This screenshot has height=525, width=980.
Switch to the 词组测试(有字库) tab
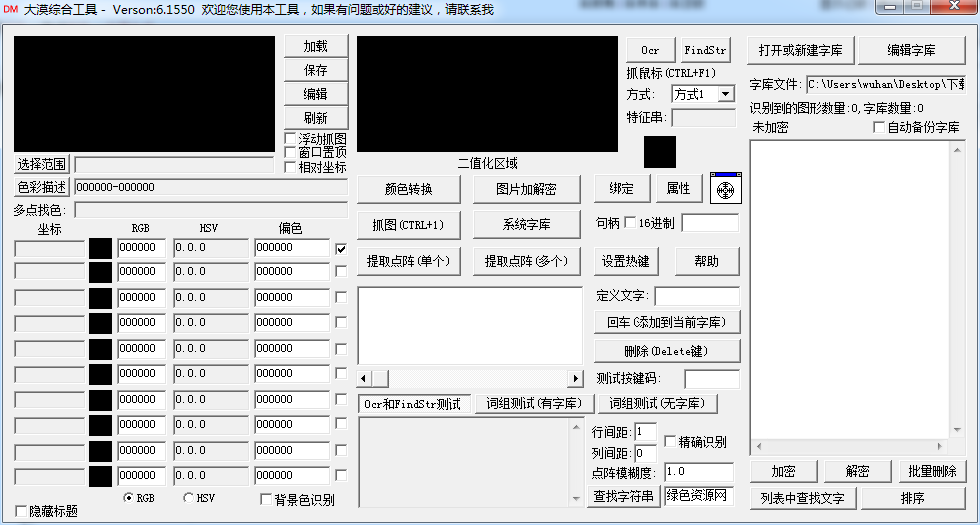coord(533,404)
